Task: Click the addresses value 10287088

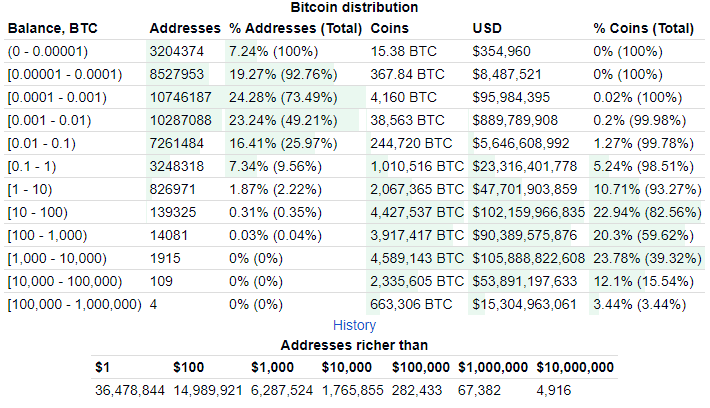Action: click(x=181, y=120)
